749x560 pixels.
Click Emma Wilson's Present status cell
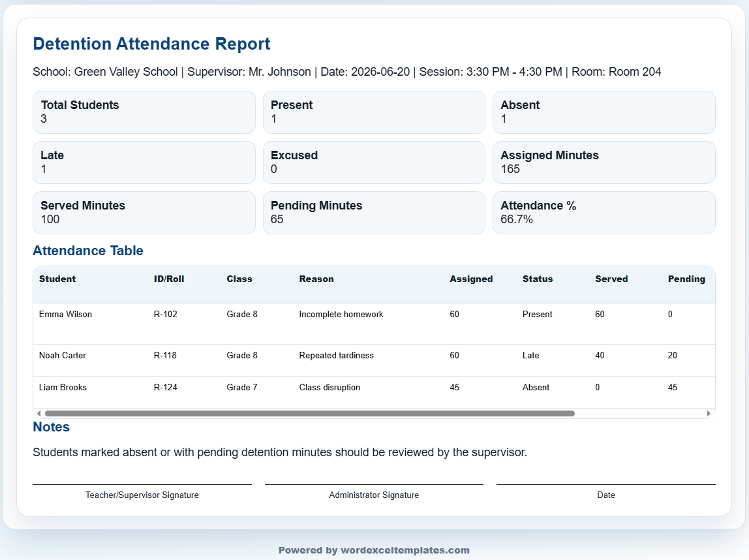(538, 314)
